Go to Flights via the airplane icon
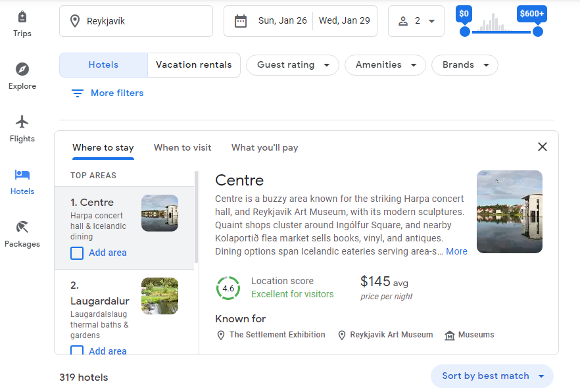The width and height of the screenshot is (580, 392). [x=22, y=122]
